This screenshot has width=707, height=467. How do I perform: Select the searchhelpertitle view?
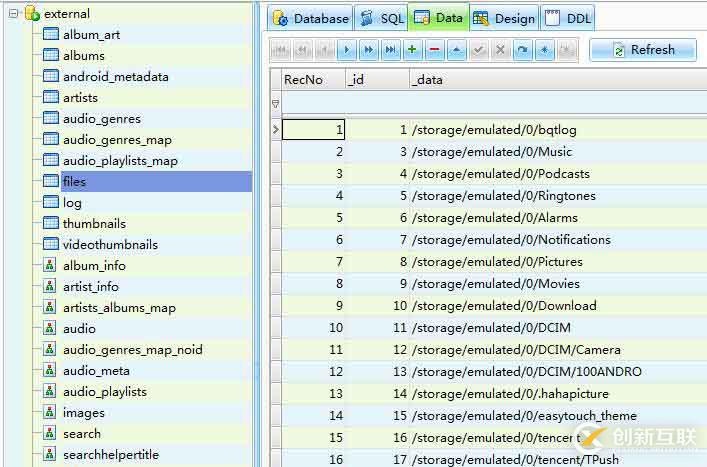coord(111,454)
